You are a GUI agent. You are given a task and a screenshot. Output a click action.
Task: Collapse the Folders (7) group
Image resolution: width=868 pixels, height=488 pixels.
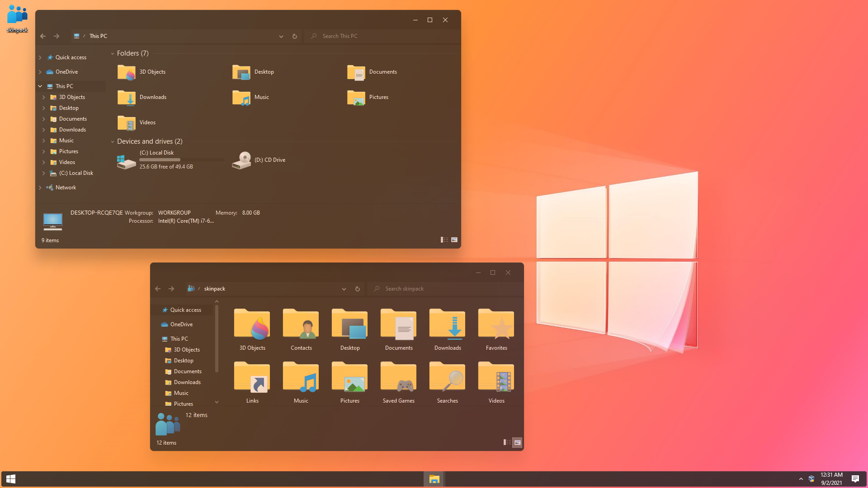tap(113, 54)
